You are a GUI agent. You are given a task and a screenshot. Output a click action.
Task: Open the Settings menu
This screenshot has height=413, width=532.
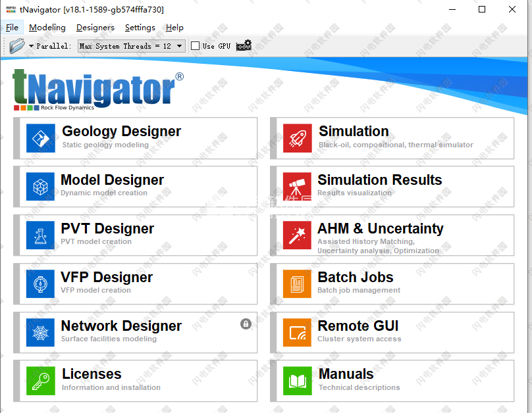pos(140,28)
